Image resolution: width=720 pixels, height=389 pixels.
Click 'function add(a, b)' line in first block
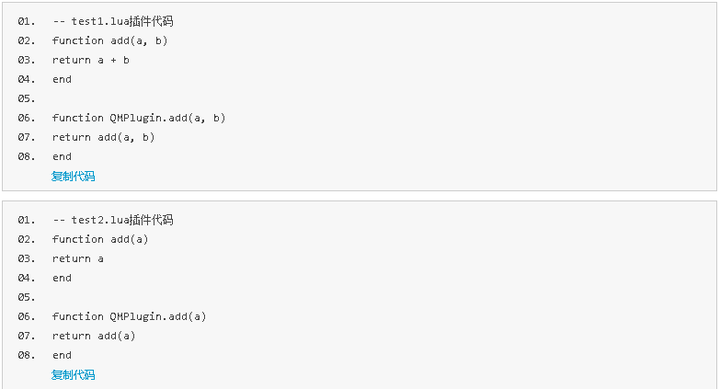point(110,40)
